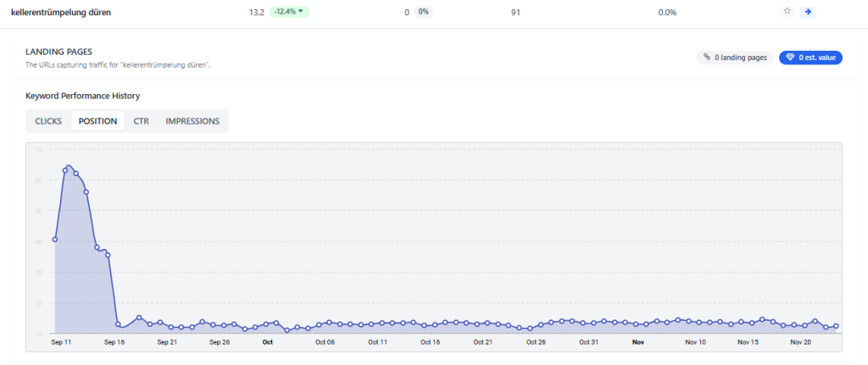Select the POSITION tab

pyautogui.click(x=97, y=121)
